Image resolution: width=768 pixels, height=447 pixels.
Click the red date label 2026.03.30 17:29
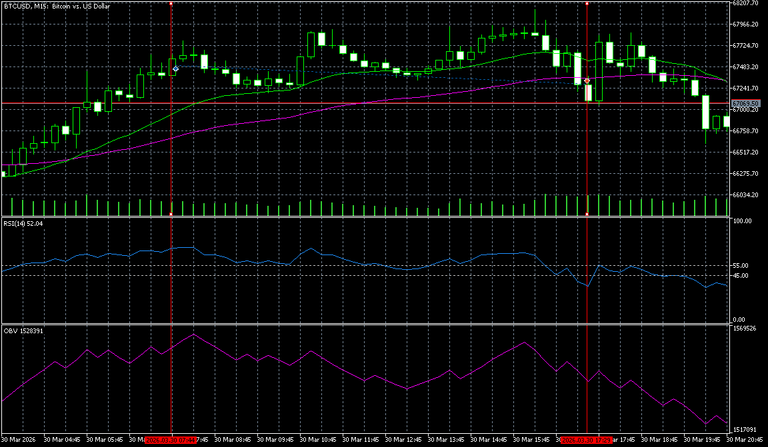(586, 440)
